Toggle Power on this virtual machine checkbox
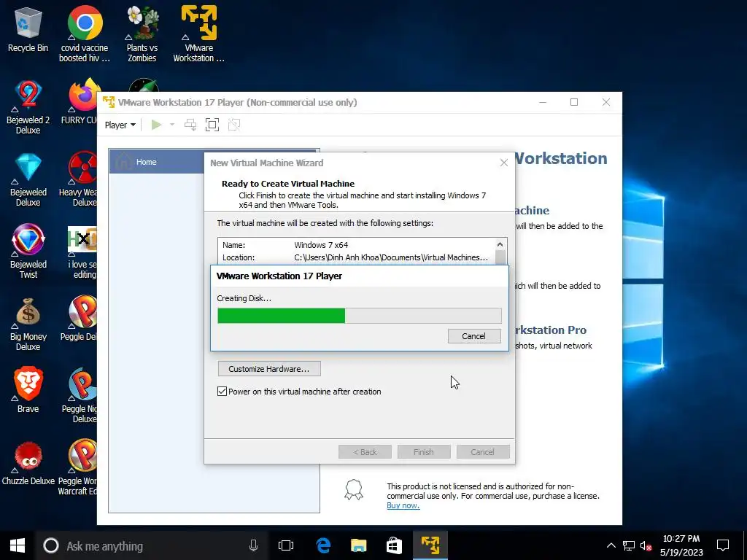 click(222, 392)
